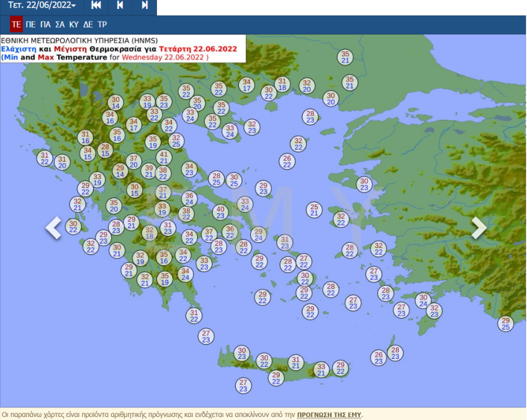Click the right arrow on the map
Viewport: 527px width, 420px height.
coord(478,227)
